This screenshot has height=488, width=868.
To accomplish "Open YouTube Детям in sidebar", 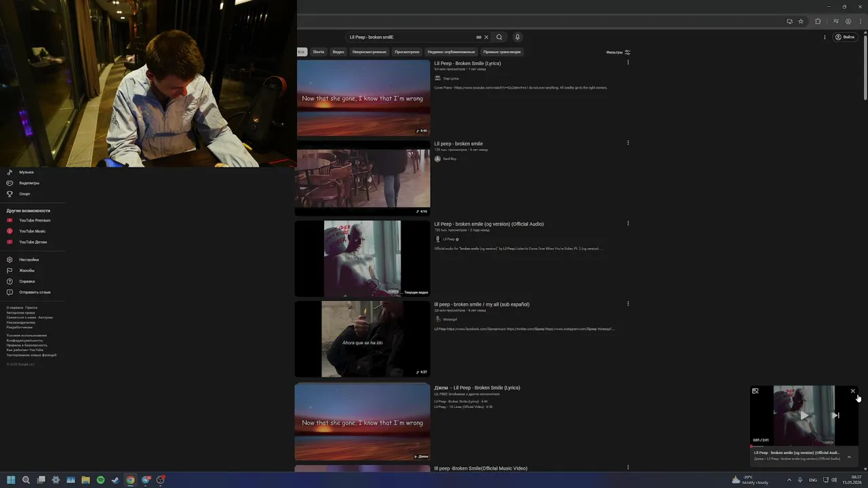I will (33, 242).
